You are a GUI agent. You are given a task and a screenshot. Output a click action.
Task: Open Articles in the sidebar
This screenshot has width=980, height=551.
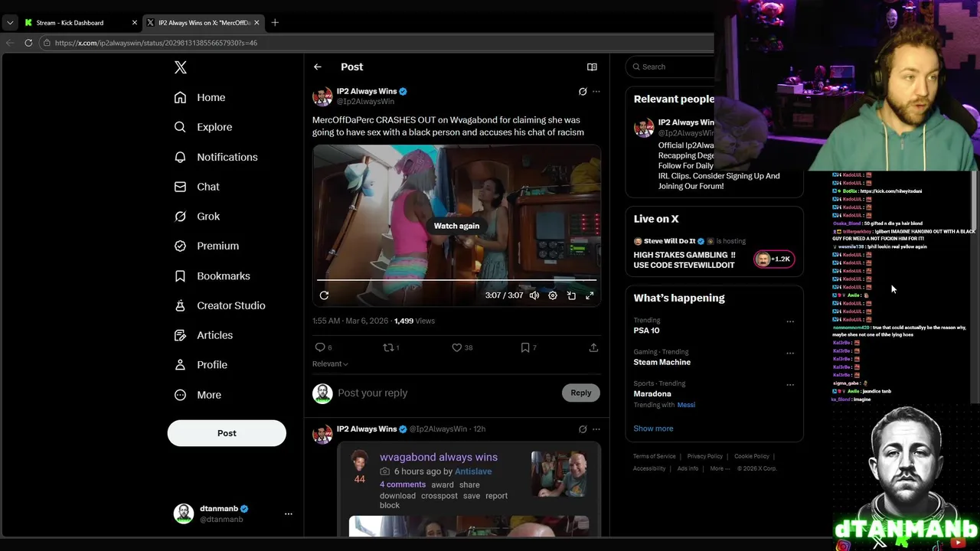click(x=204, y=335)
